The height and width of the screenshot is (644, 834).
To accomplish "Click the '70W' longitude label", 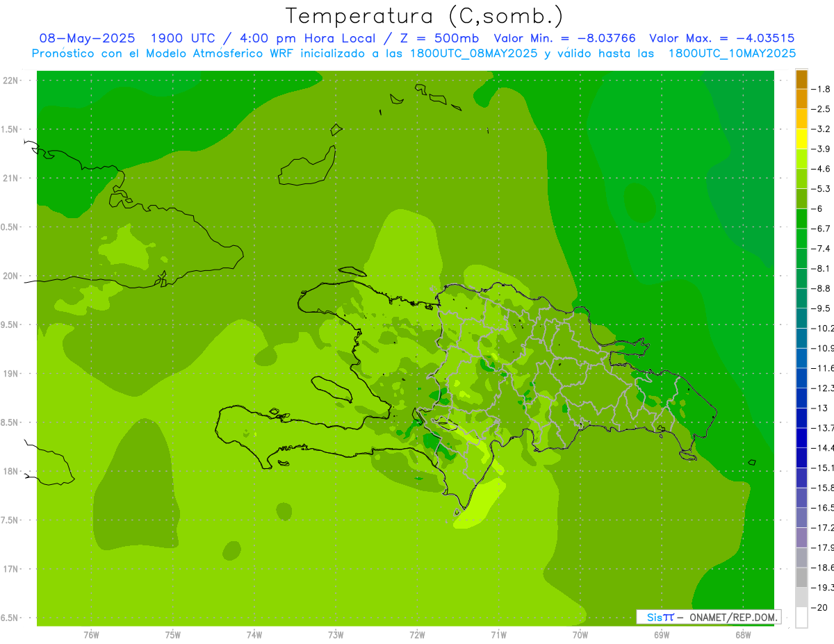I will 580,635.
